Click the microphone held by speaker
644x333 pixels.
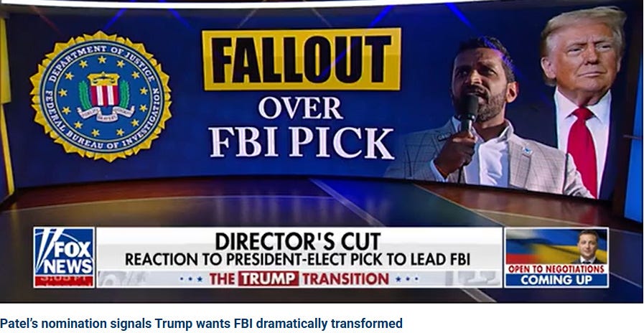point(468,112)
